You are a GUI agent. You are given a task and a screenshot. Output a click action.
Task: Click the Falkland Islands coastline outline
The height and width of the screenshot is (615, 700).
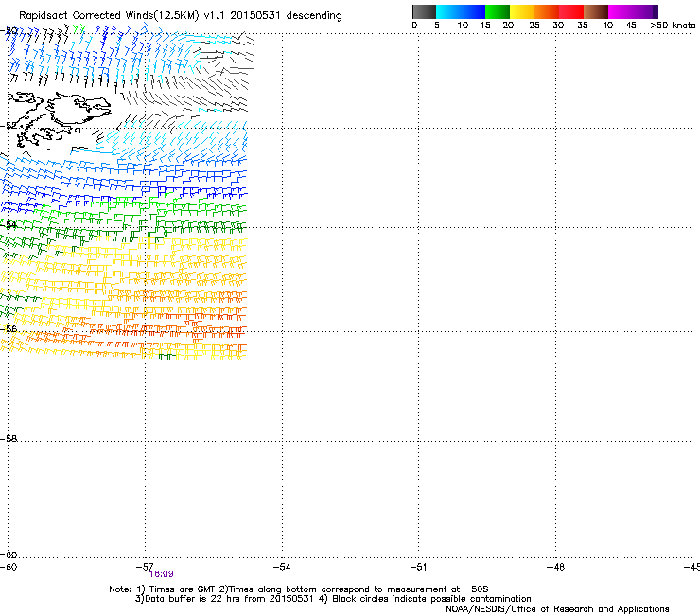pyautogui.click(x=58, y=118)
